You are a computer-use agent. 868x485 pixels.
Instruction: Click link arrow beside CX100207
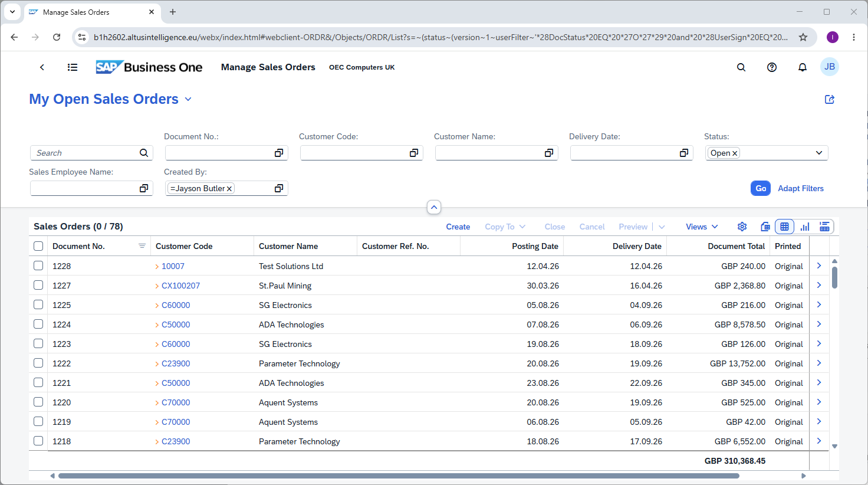click(157, 286)
